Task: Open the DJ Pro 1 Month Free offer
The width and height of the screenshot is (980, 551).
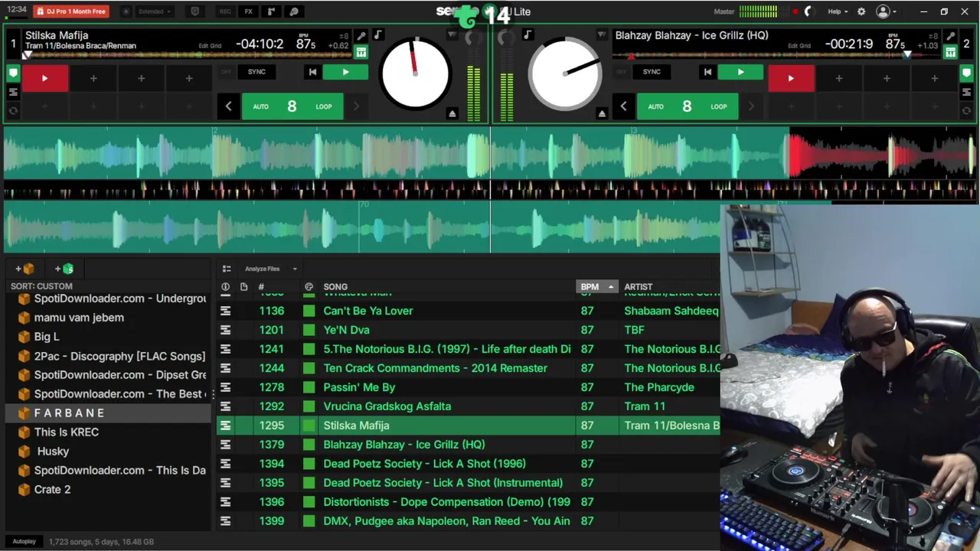Action: click(70, 11)
